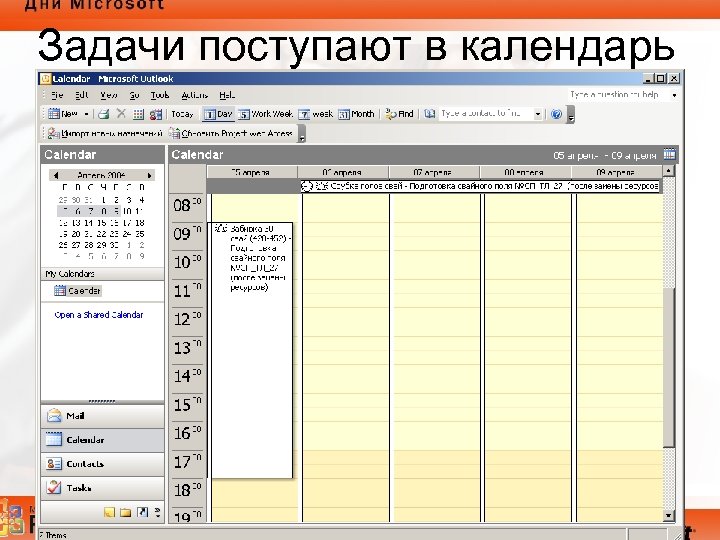
Task: Click the 13:00 time slot label
Action: (x=187, y=348)
